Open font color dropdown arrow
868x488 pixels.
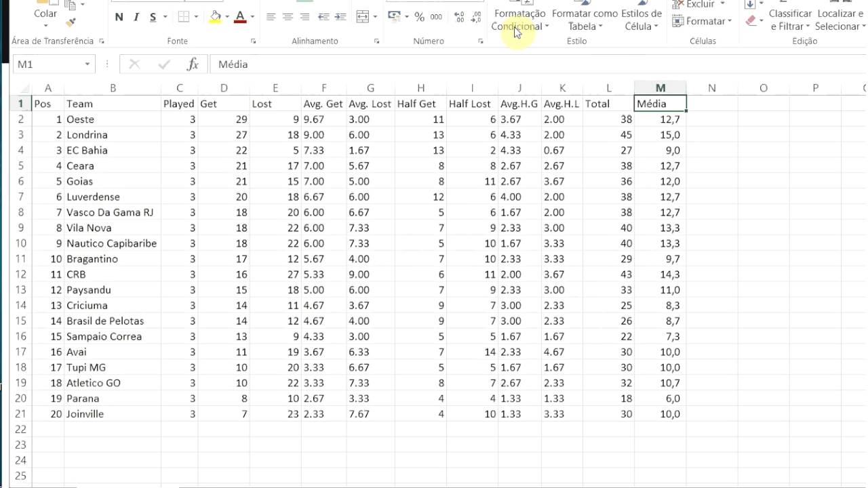pos(252,17)
